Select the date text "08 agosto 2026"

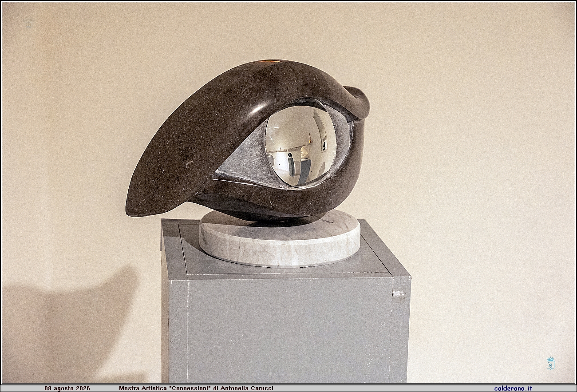point(67,388)
